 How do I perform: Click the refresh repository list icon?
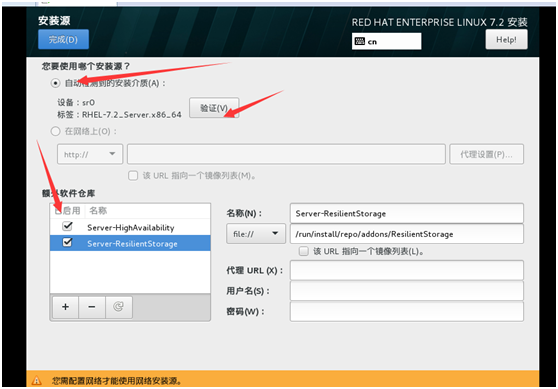click(x=119, y=307)
